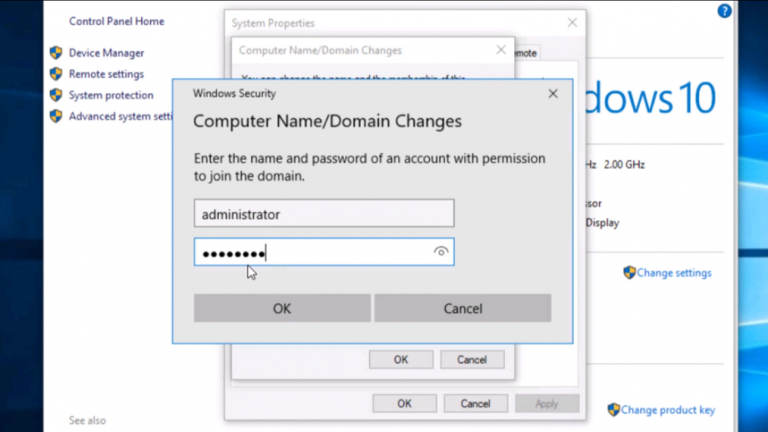This screenshot has height=432, width=768.
Task: Open help via the blue question mark
Action: coord(724,11)
